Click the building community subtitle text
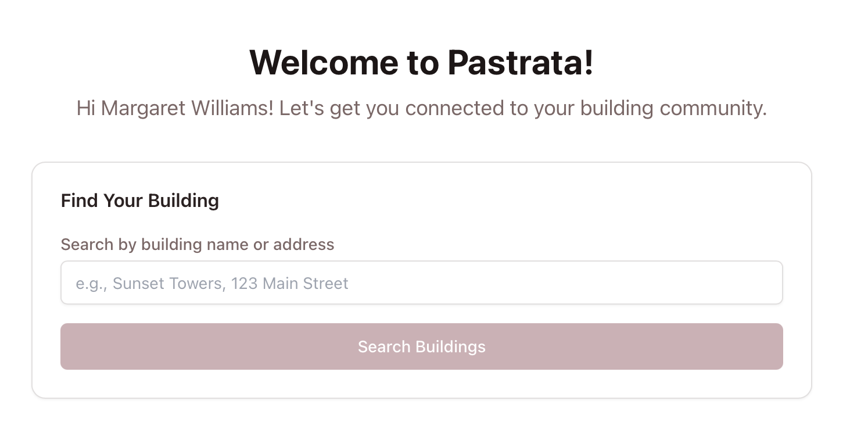Image resolution: width=868 pixels, height=436 pixels. 422,108
